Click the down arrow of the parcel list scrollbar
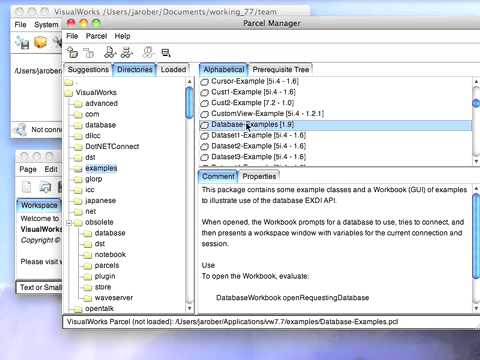Viewport: 480px width, 360px height. [476, 161]
